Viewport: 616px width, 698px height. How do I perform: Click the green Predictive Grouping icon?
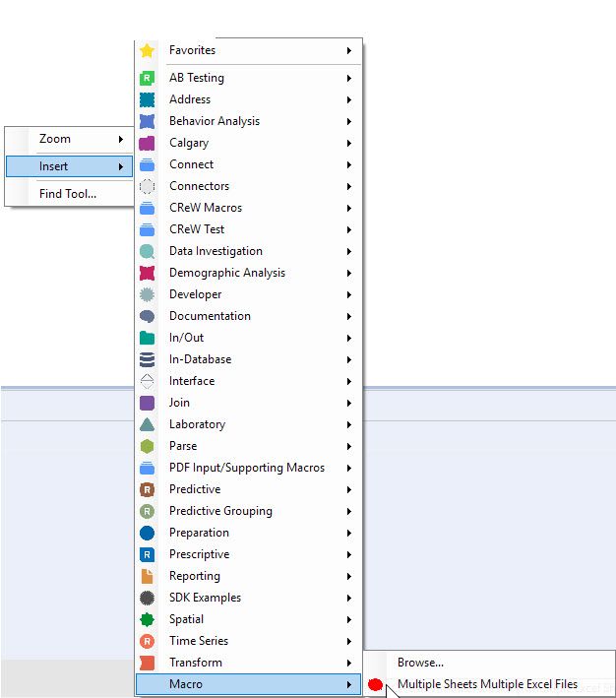pos(147,511)
